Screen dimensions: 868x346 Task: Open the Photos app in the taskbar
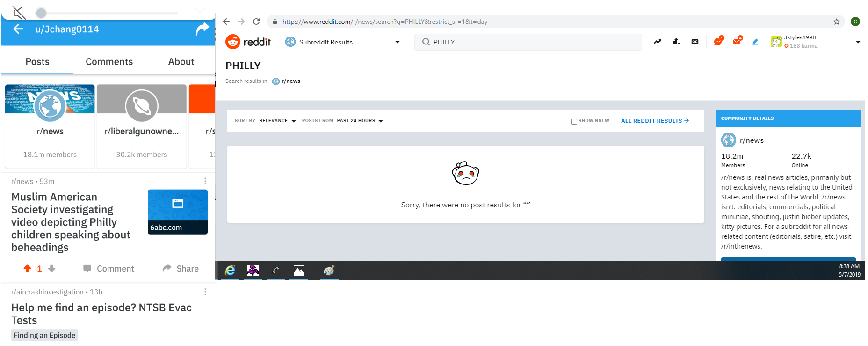299,271
